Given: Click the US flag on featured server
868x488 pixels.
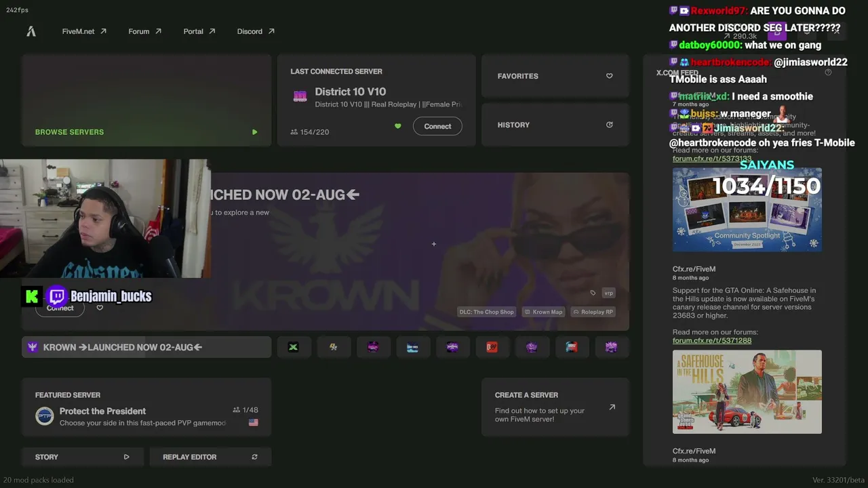Looking at the screenshot, I should point(253,422).
